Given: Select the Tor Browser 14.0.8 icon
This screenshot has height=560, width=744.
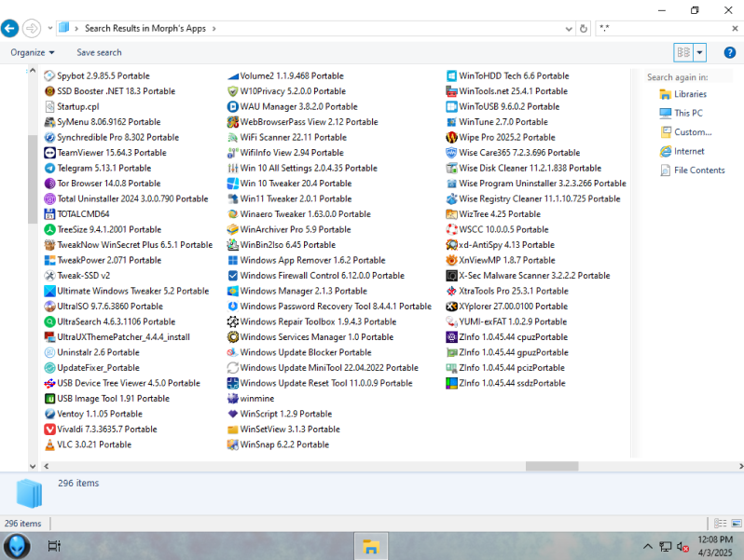Looking at the screenshot, I should [x=49, y=184].
